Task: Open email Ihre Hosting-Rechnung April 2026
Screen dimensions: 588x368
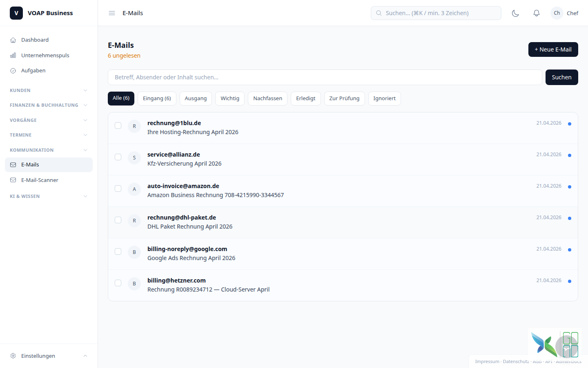Action: [343, 128]
